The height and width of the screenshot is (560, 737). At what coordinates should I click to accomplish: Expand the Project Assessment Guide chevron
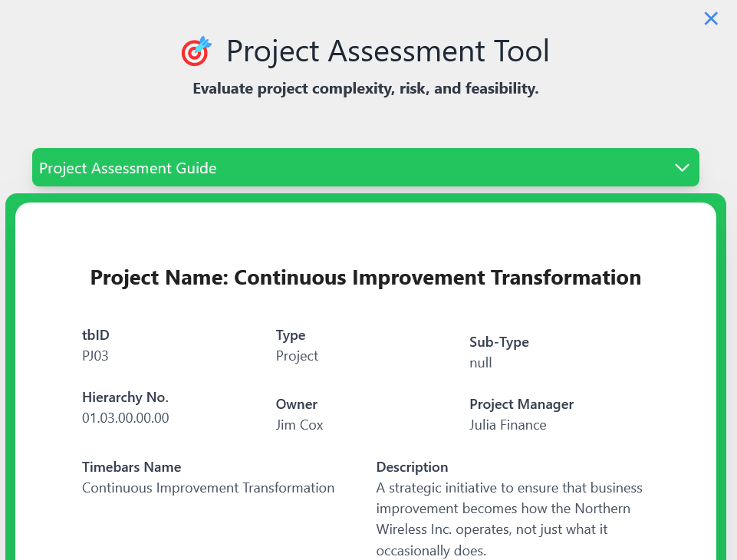click(x=682, y=168)
